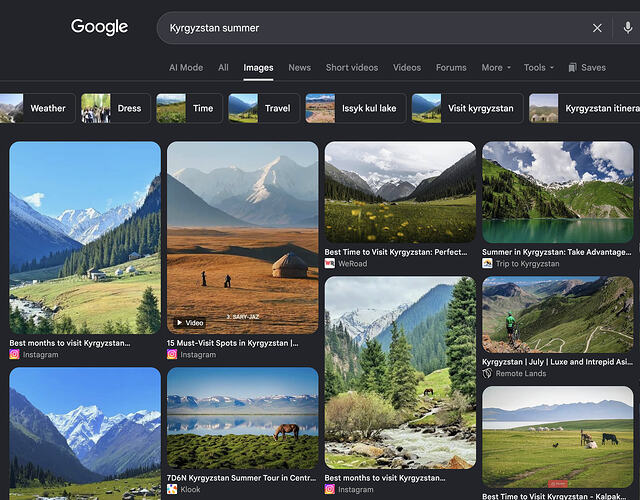The width and height of the screenshot is (640, 500).
Task: Expand the More dropdown
Action: [496, 67]
